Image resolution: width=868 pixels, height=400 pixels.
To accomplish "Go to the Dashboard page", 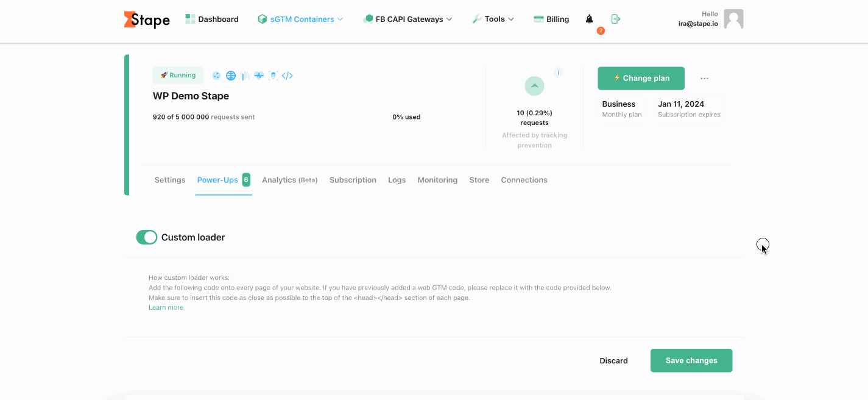I will (212, 20).
